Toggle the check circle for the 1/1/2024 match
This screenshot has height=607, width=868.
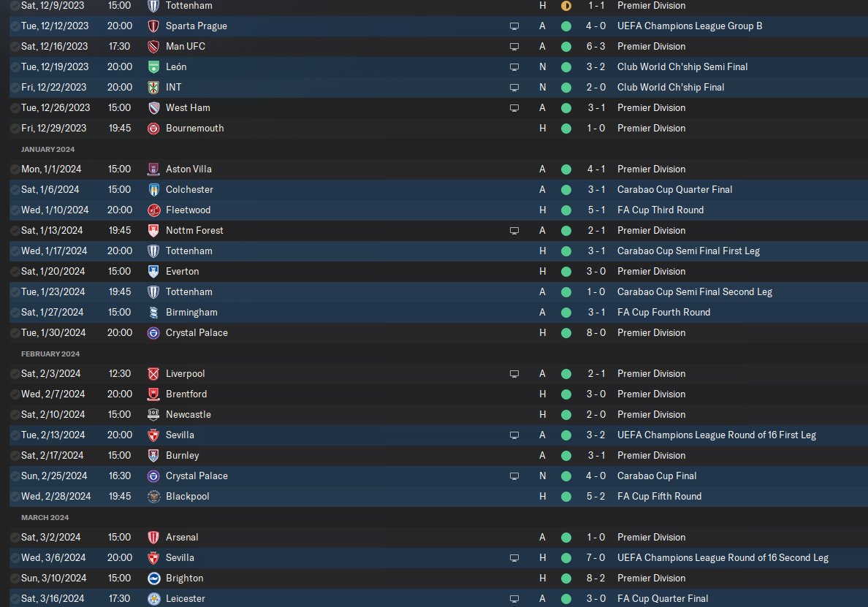pos(15,169)
